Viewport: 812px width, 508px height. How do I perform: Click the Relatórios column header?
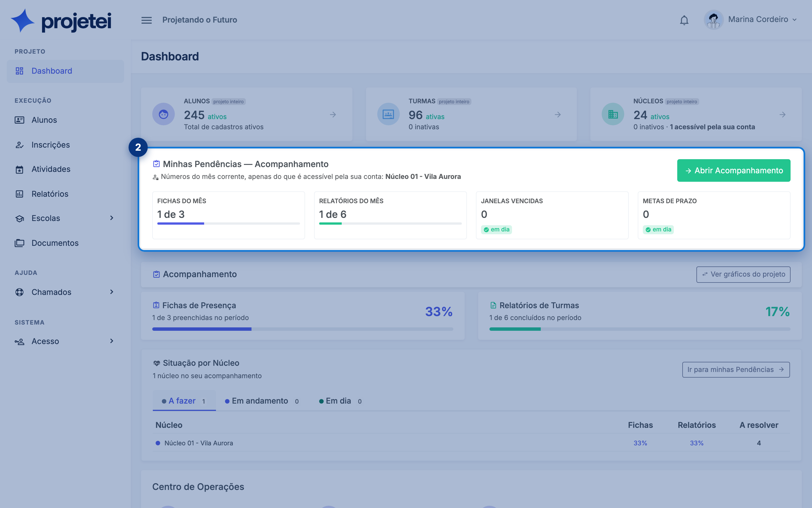click(x=697, y=425)
